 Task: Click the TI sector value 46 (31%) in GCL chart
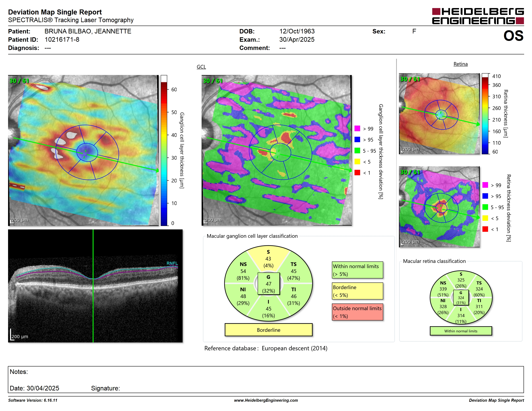294,296
